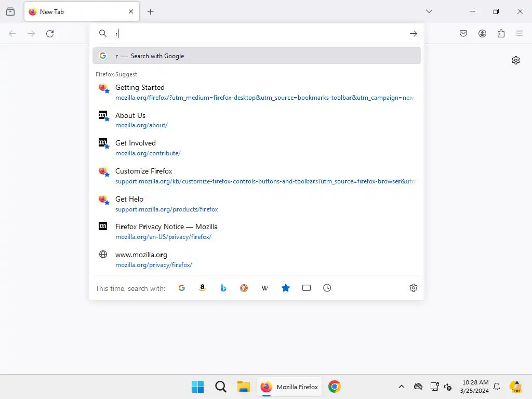Open the Customize Firefox suggestion
The width and height of the screenshot is (532, 399).
257,176
